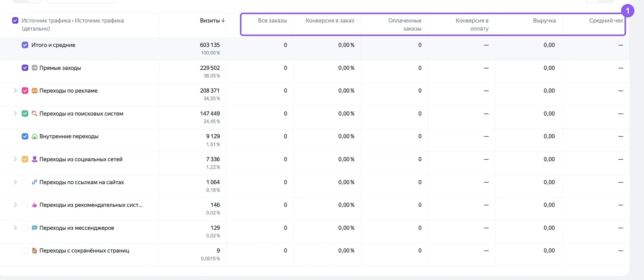The image size is (644, 280).
Task: Click the Внутренние переходы row label
Action: pos(69,136)
